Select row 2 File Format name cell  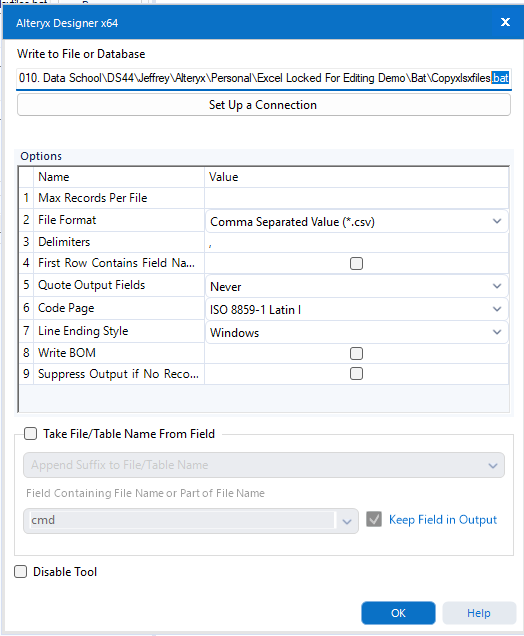119,220
